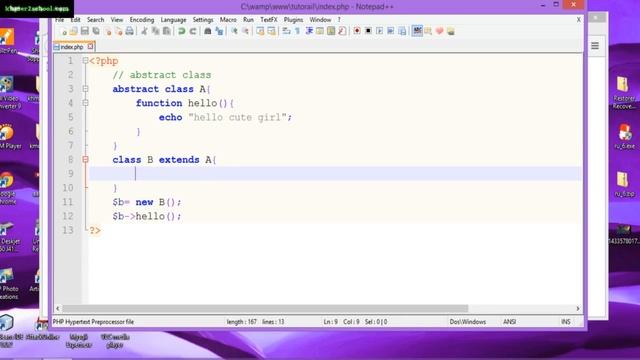Collapse the fold marker on line 1
This screenshot has height=360, width=640.
[85, 61]
